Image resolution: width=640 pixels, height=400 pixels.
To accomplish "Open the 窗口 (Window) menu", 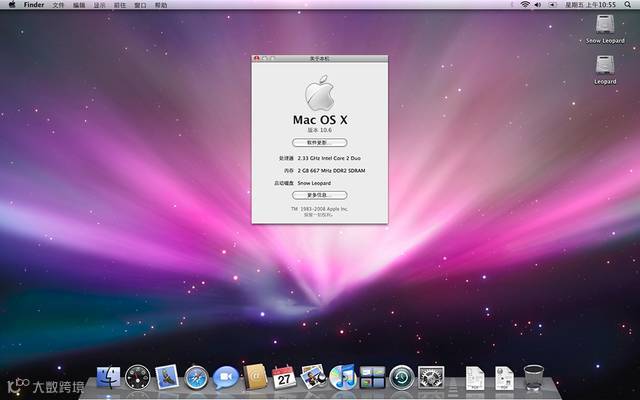I will coord(140,5).
